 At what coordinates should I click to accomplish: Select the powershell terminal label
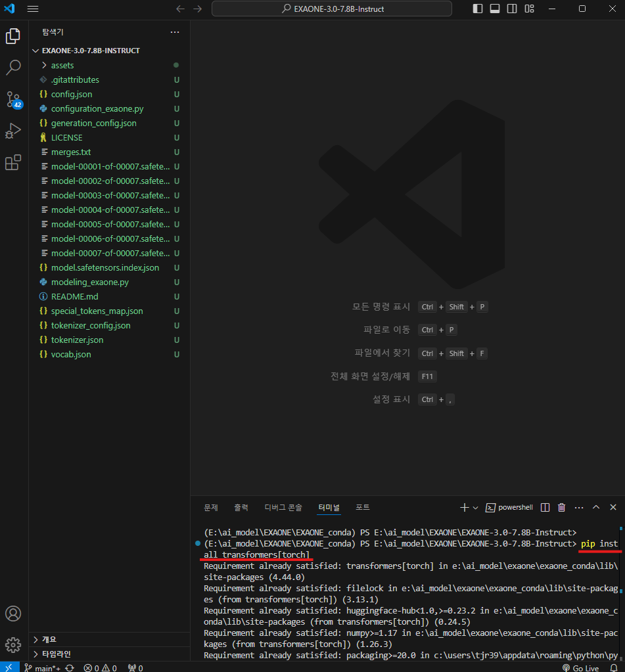pyautogui.click(x=509, y=507)
